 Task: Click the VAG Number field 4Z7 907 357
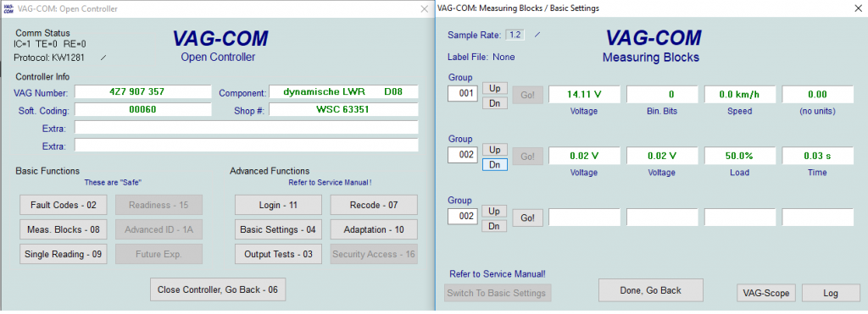[x=142, y=91]
